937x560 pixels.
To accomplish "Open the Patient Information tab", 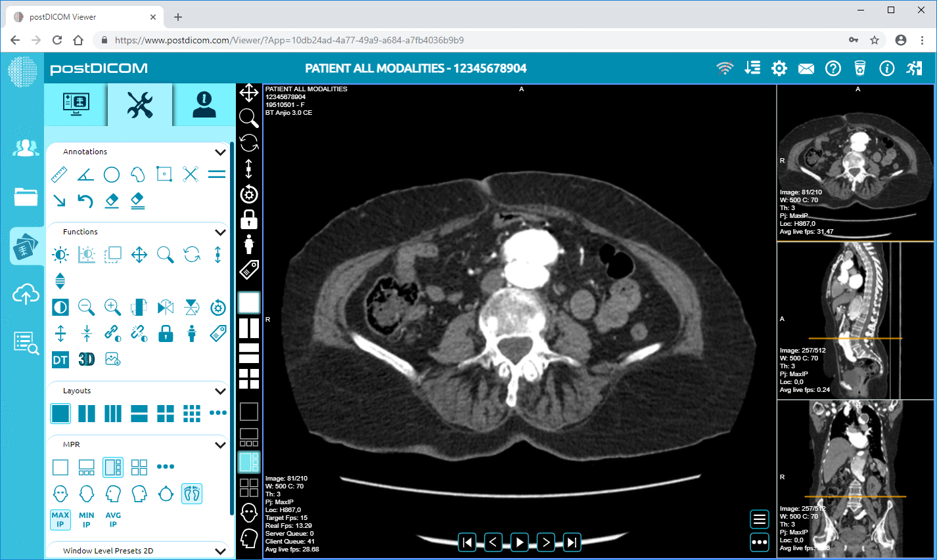I will [204, 104].
